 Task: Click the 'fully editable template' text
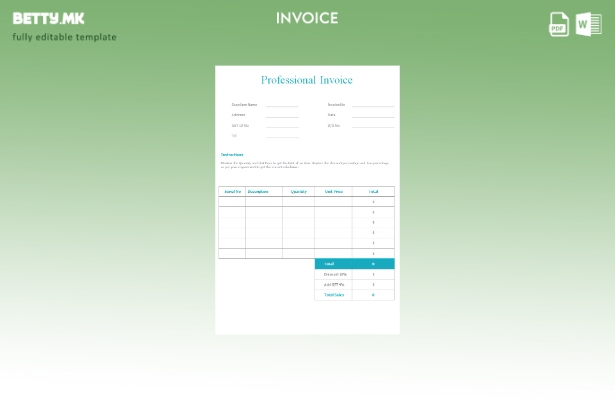(64, 37)
